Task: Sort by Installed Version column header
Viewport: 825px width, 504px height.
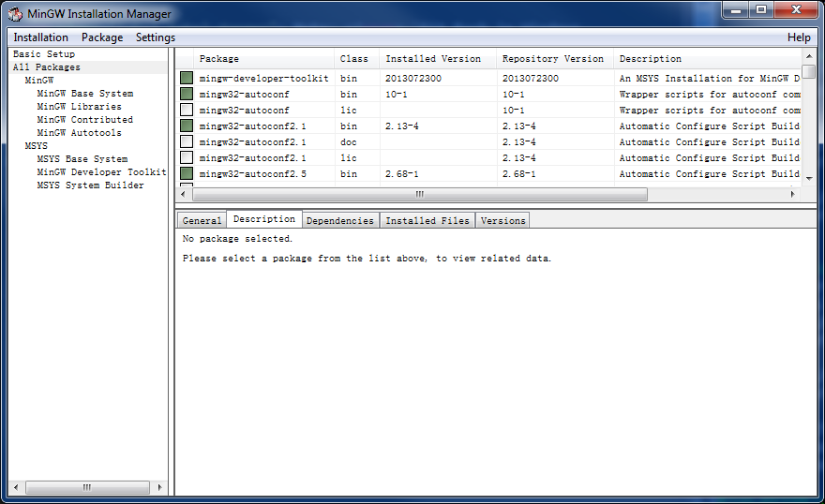Action: point(438,59)
